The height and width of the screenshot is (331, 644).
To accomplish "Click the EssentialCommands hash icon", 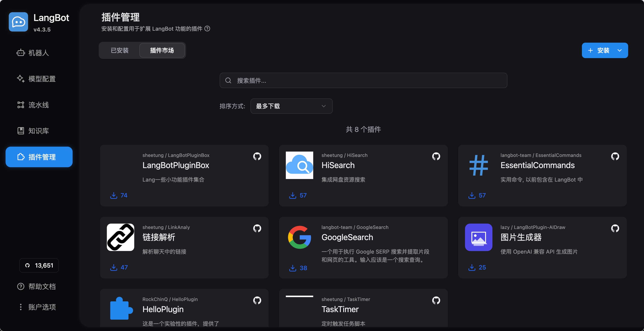I will click(x=479, y=165).
